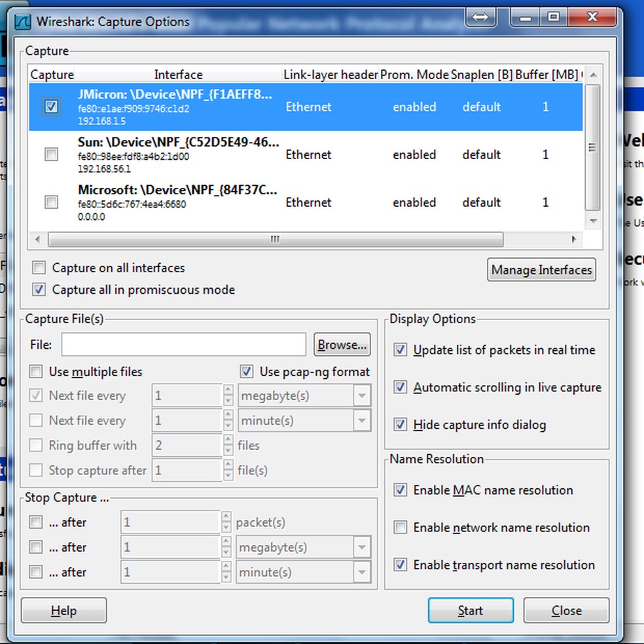Viewport: 644px width, 644px height.
Task: Open Stop Capture minute(s) unit dropdown
Action: 304,572
